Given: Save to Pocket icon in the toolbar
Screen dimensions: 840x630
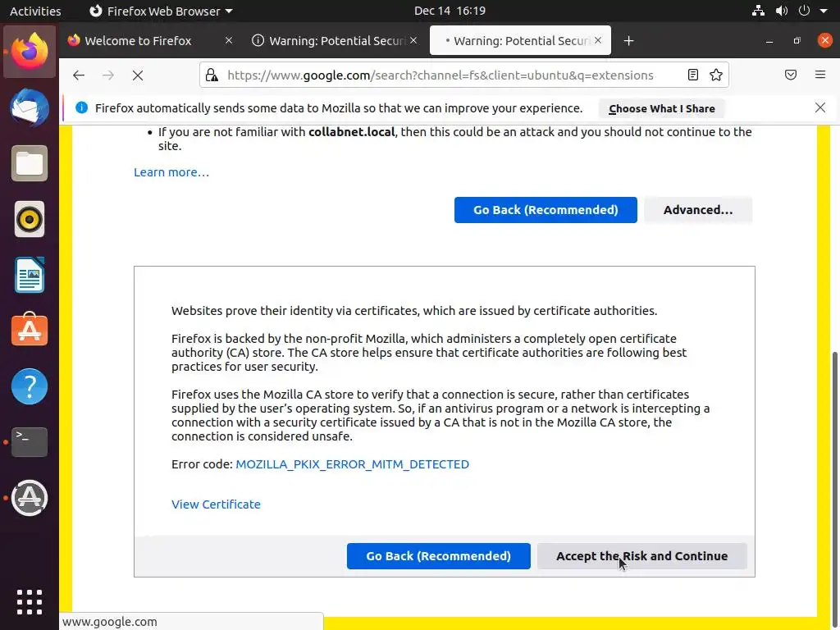Looking at the screenshot, I should (x=790, y=75).
